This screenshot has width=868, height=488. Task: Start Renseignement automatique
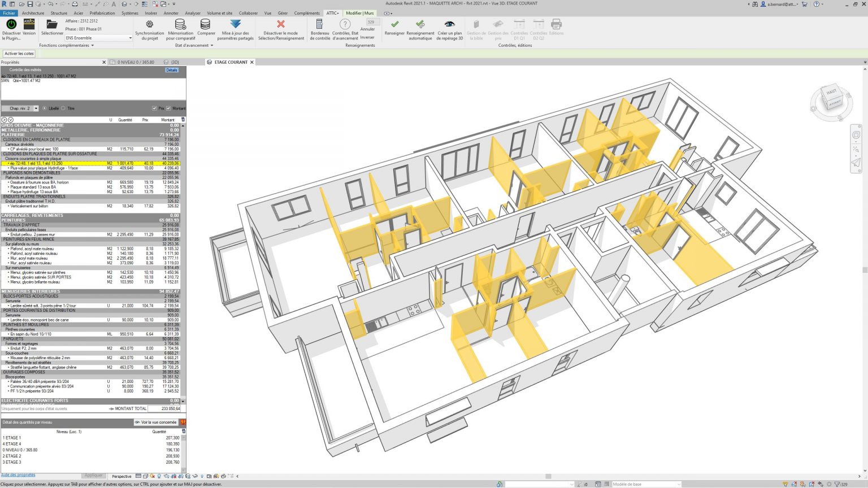[x=419, y=25]
